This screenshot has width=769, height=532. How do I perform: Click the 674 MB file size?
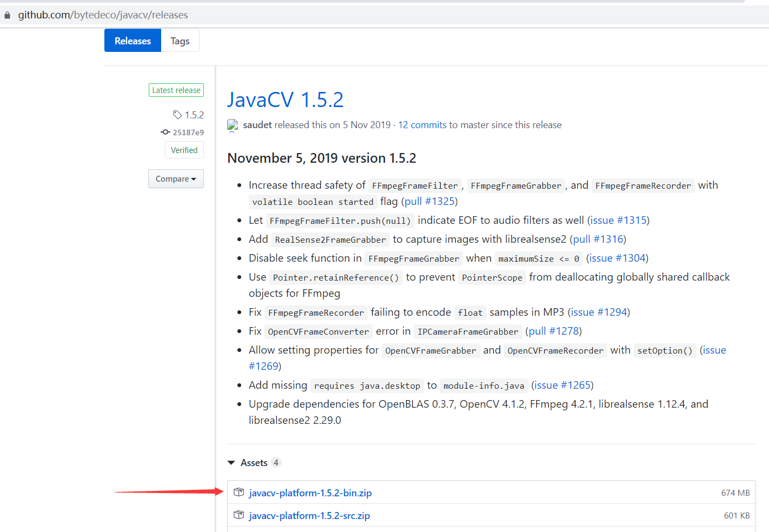[735, 493]
